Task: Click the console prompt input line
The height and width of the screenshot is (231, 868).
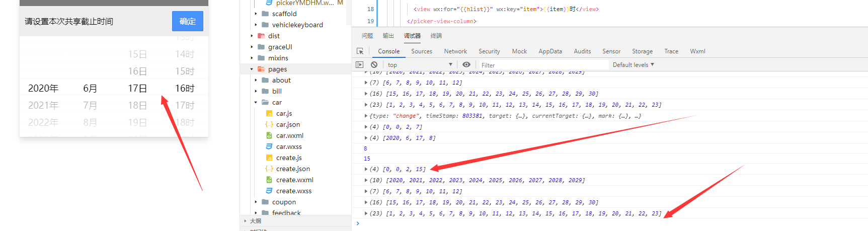Action: 611,223
